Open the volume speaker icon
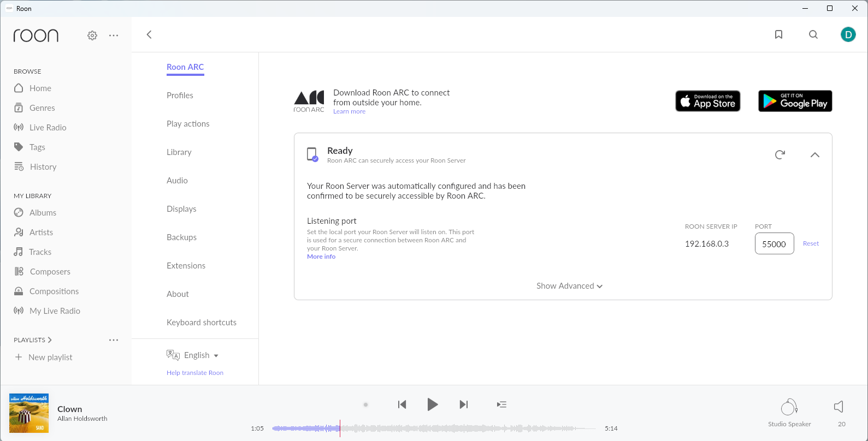The height and width of the screenshot is (441, 868). (840, 407)
